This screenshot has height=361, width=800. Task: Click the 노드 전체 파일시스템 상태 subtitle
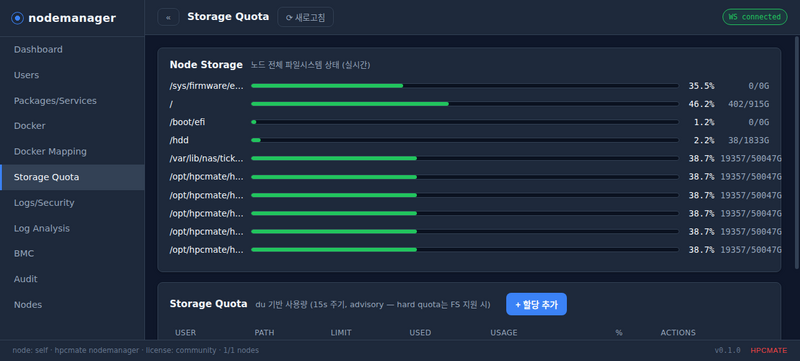pyautogui.click(x=310, y=65)
